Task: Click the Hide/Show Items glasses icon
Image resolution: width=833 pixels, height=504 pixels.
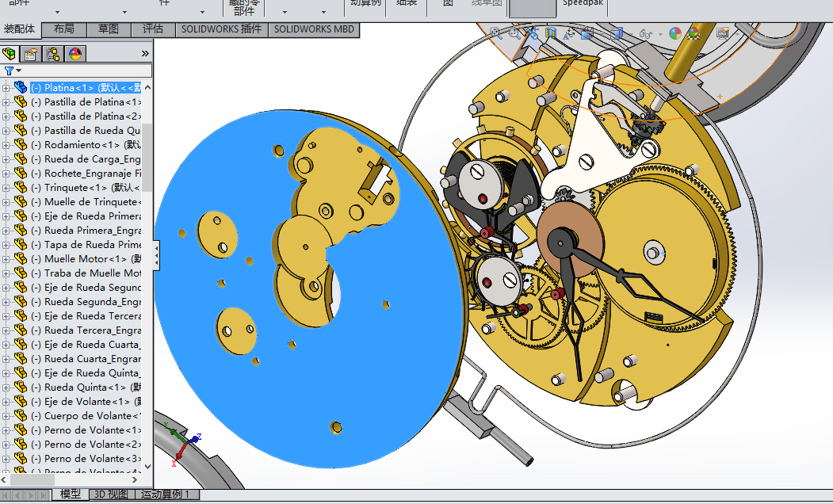Action: pos(645,34)
